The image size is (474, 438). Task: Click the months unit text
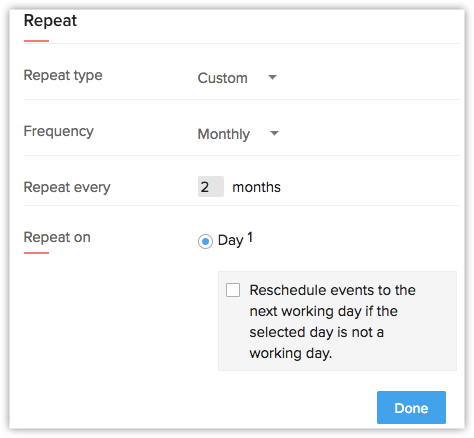[x=256, y=187]
